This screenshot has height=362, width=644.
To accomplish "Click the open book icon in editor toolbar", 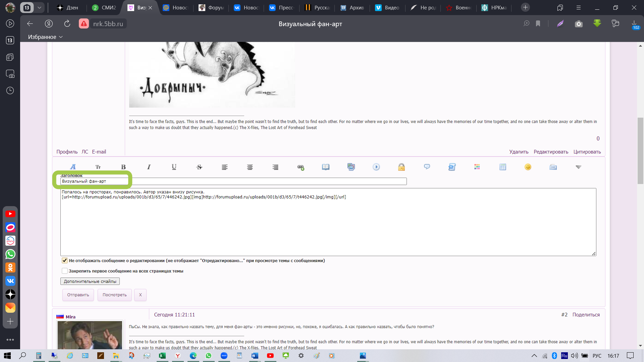I will 326,167.
